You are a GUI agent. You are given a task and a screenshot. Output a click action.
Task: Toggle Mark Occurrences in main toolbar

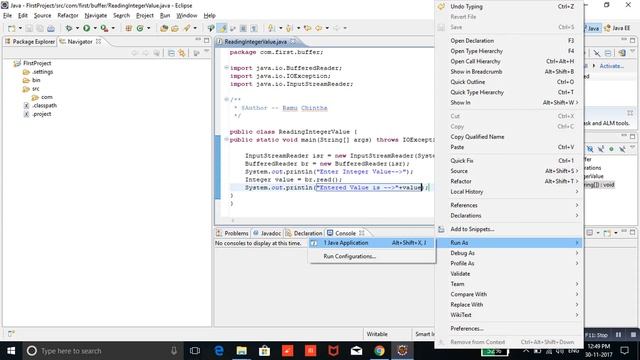coord(222,28)
